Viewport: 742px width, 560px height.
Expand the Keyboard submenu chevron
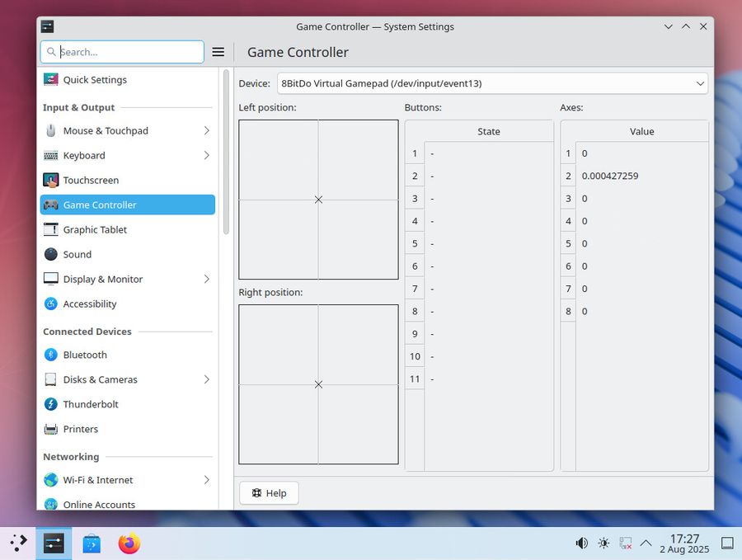(x=206, y=155)
